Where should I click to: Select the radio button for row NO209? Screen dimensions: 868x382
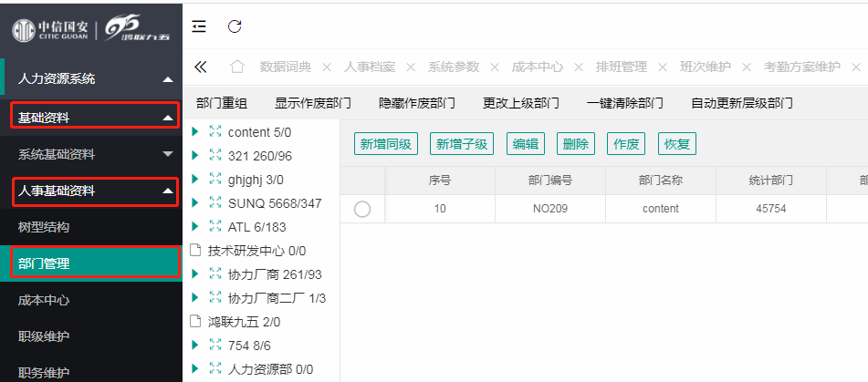362,209
